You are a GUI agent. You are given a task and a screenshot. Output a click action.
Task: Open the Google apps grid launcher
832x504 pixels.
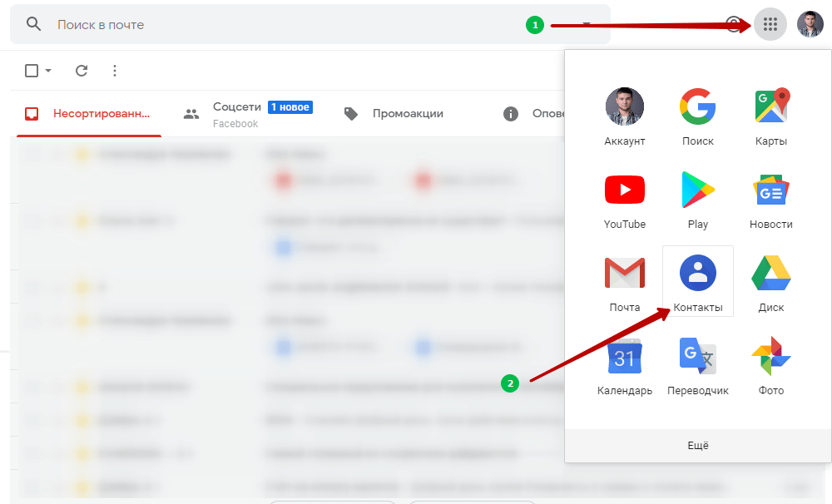click(x=770, y=24)
